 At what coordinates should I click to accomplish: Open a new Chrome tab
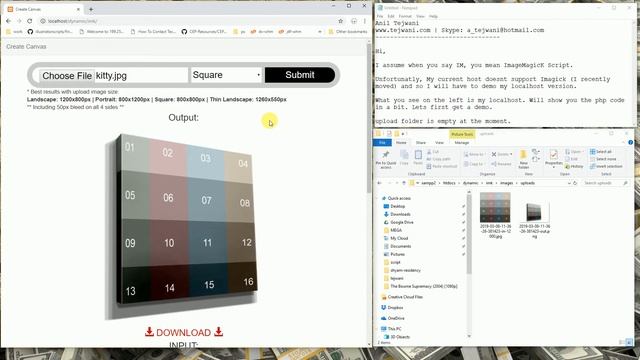tap(91, 9)
